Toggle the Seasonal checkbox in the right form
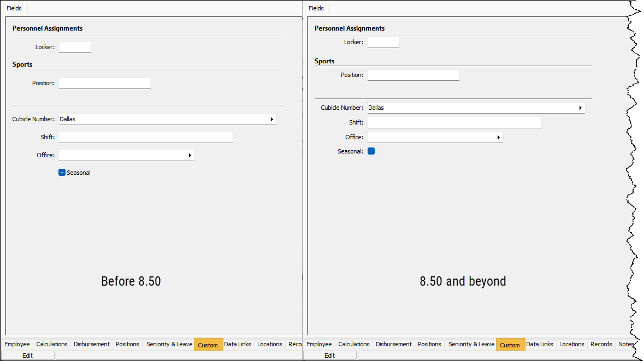Screen dimensions: 644x361 [371, 151]
